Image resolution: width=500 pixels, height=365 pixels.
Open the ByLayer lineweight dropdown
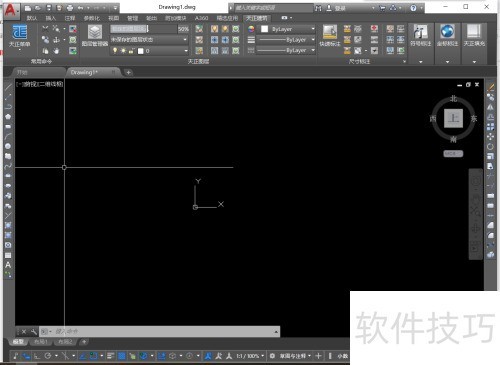286,40
